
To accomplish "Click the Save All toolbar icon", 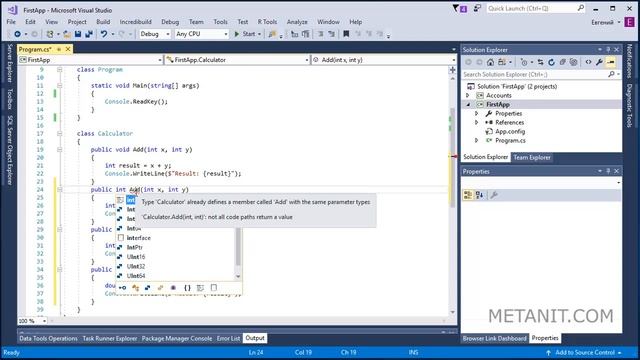I will [x=88, y=34].
